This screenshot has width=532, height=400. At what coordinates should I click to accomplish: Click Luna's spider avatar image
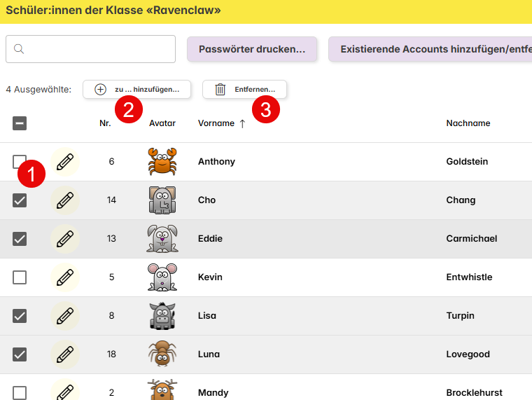click(162, 354)
